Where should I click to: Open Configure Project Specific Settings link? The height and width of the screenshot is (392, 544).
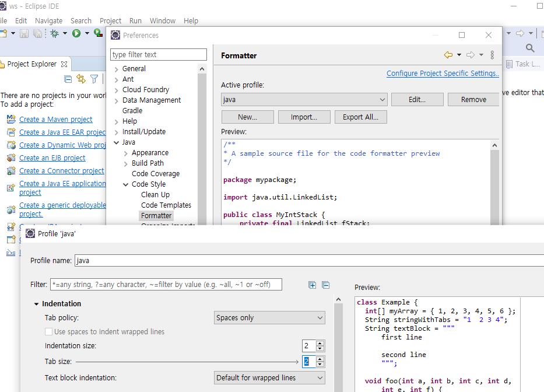pos(443,73)
